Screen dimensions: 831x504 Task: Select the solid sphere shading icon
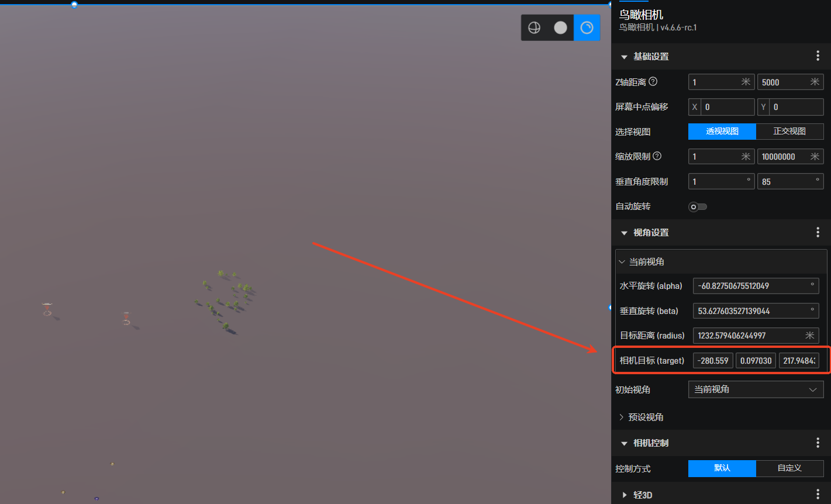point(560,27)
